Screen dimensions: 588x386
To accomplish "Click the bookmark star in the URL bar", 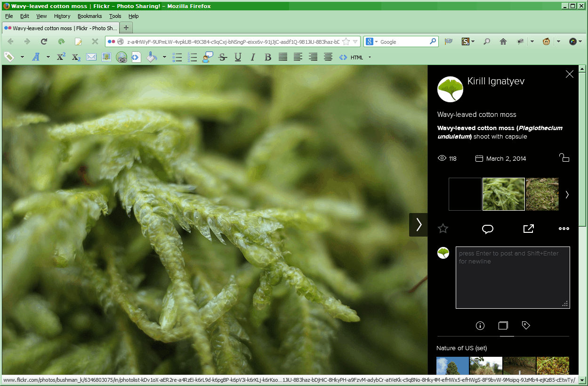I will pyautogui.click(x=346, y=41).
